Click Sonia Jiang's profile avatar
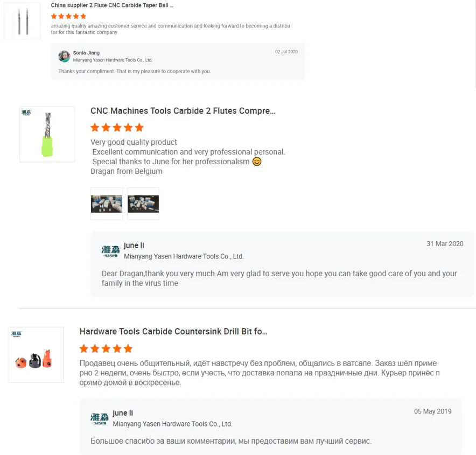476x455 pixels. pos(65,56)
